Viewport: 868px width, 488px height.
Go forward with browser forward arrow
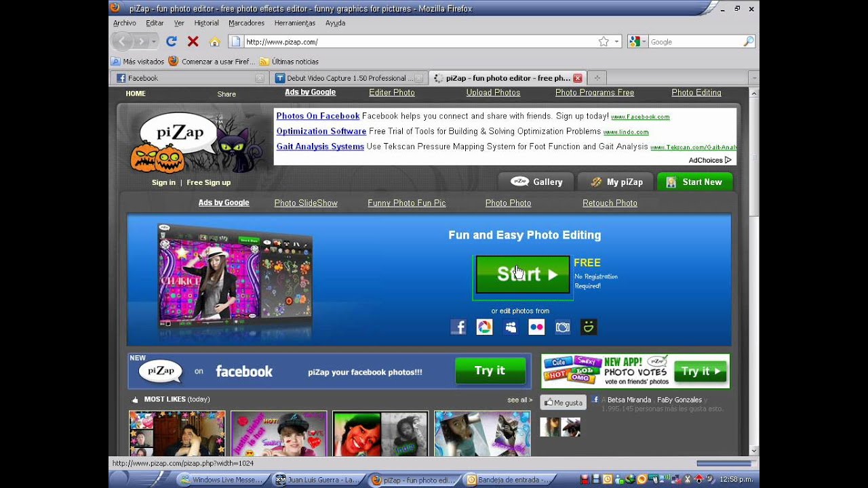pos(141,42)
